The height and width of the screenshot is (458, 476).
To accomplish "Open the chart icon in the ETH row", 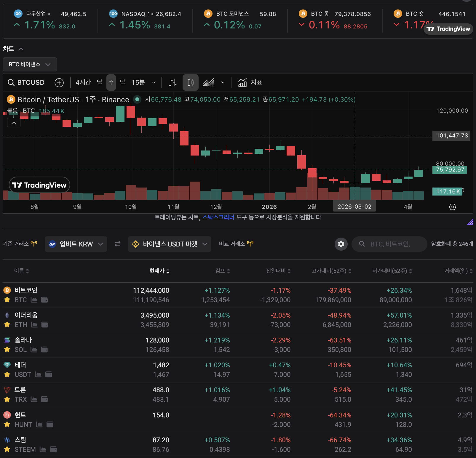I will pos(34,325).
